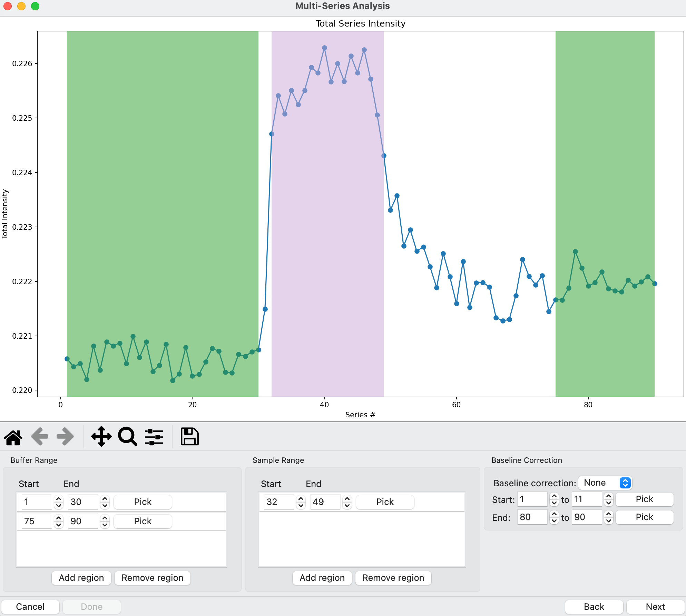Click Add region under Buffer Range
Screen dimensions: 686x616
coord(81,578)
